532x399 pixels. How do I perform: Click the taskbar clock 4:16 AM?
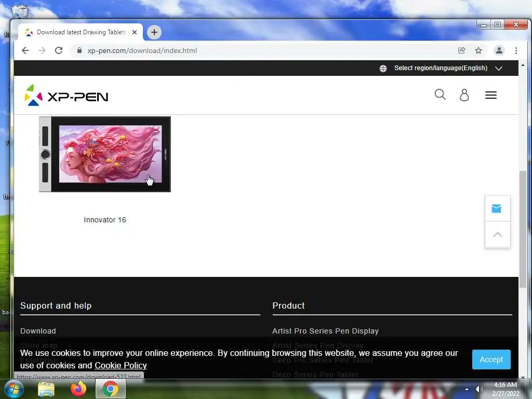[506, 385]
